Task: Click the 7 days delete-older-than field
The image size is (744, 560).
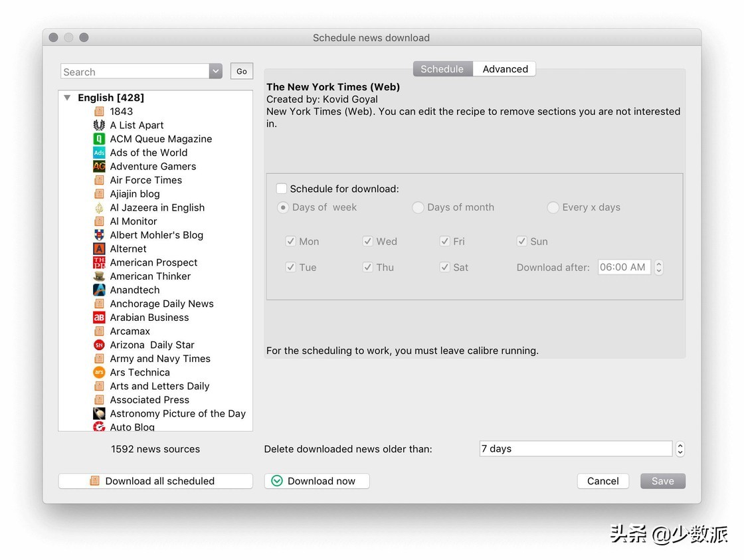Action: click(x=575, y=449)
